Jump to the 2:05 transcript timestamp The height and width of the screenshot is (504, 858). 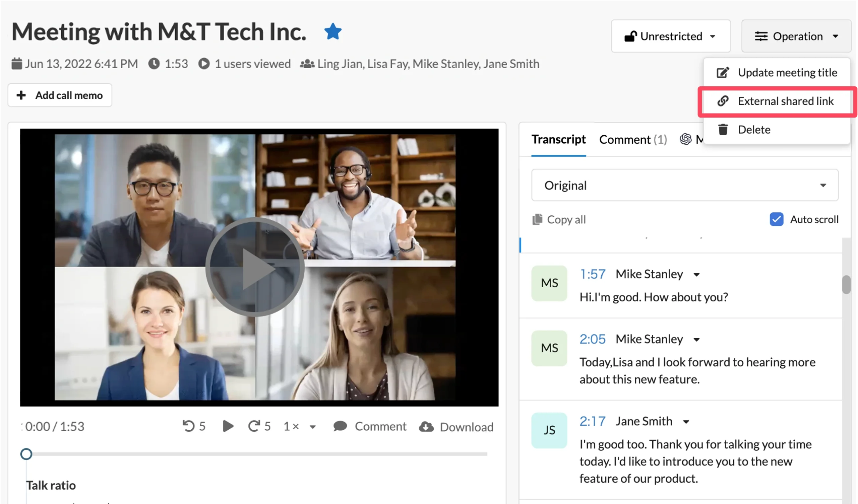click(x=593, y=339)
